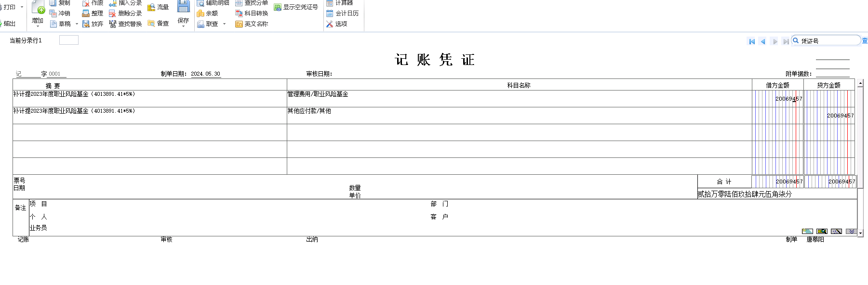Click the 科目转换 (Account conversion) tool
This screenshot has width=868, height=285.
click(x=252, y=13)
